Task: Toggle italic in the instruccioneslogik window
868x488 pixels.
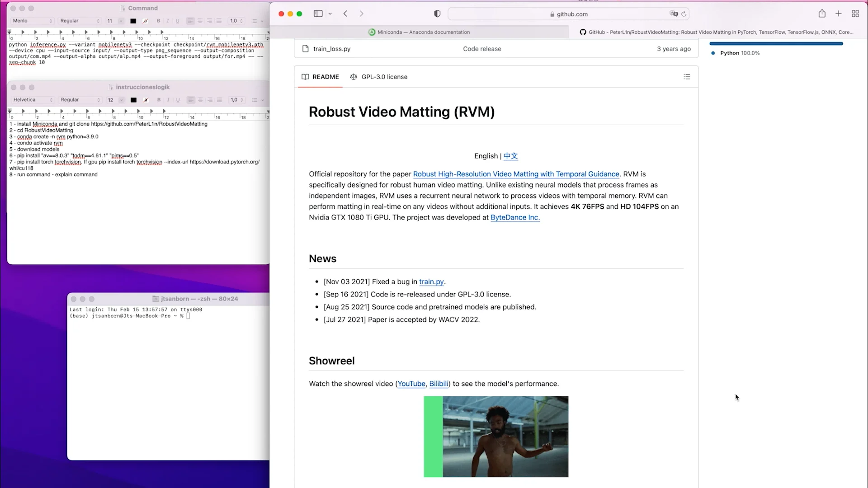Action: (168, 100)
